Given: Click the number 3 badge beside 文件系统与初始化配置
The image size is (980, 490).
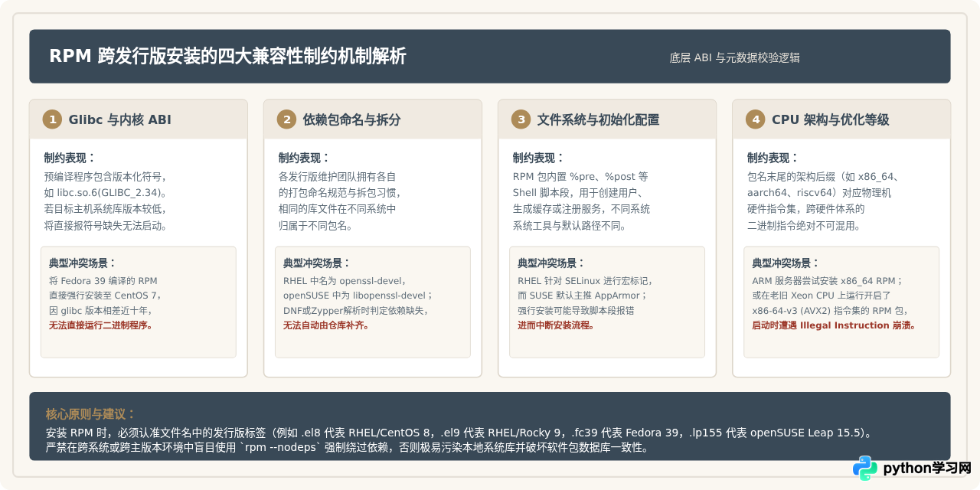Looking at the screenshot, I should click(x=521, y=119).
